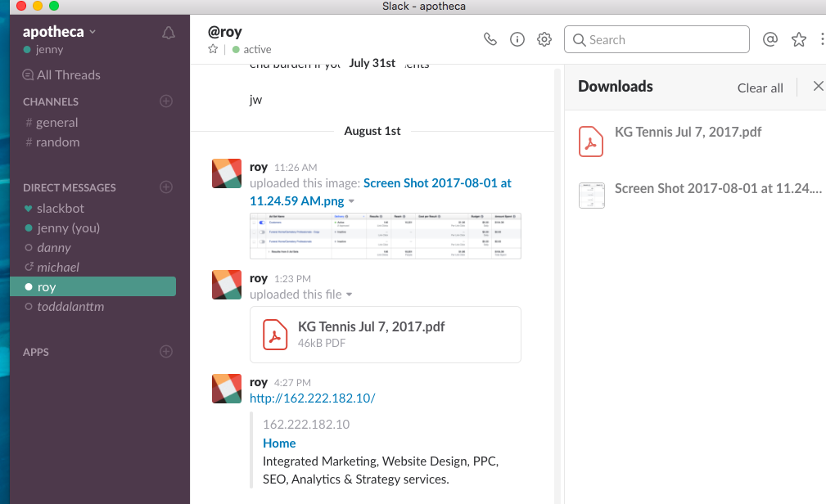Open a new direct message plus icon
Viewport: 826px width, 504px height.
point(166,187)
